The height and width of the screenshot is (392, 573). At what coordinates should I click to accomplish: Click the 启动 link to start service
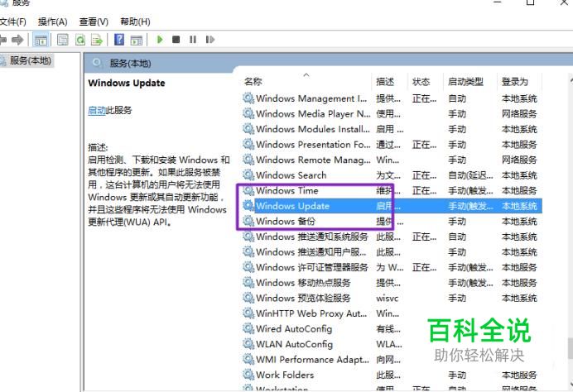click(x=97, y=110)
